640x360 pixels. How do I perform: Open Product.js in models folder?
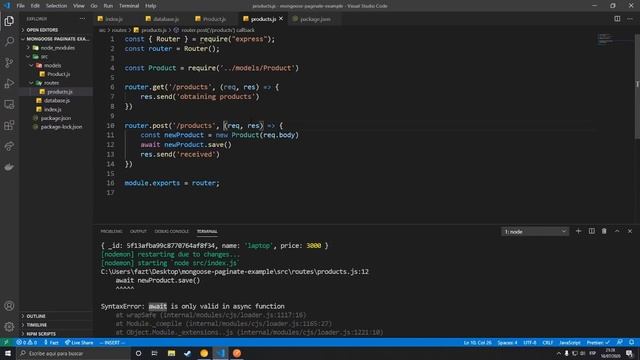(58, 74)
